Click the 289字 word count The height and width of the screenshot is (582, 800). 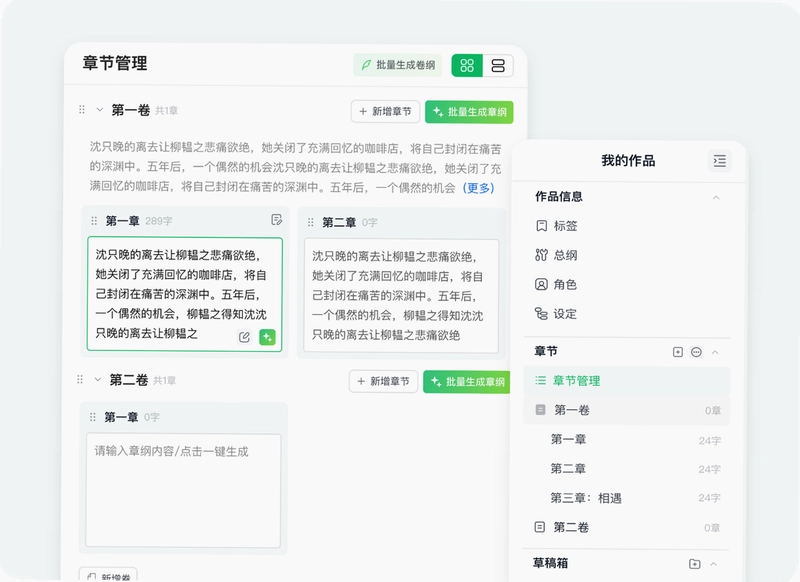click(x=159, y=221)
